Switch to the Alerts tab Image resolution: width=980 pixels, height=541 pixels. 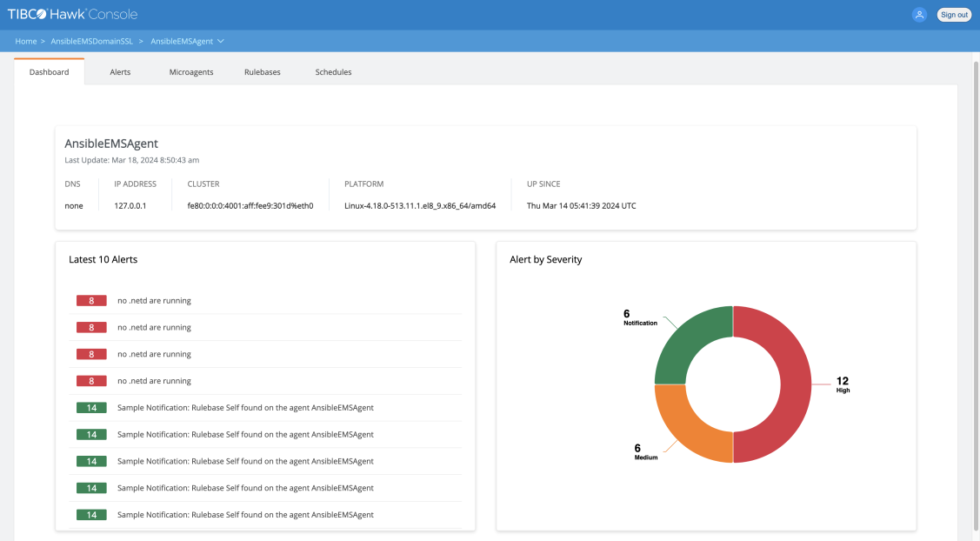pyautogui.click(x=120, y=72)
